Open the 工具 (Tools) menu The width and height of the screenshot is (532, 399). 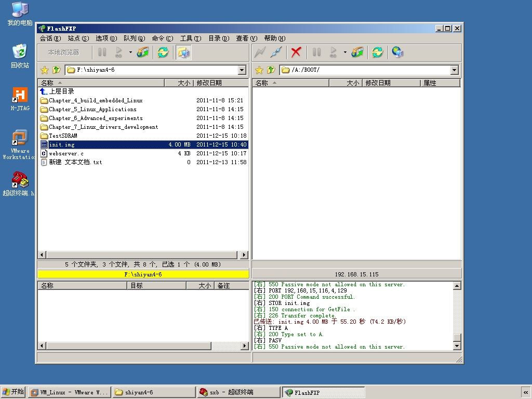click(191, 38)
